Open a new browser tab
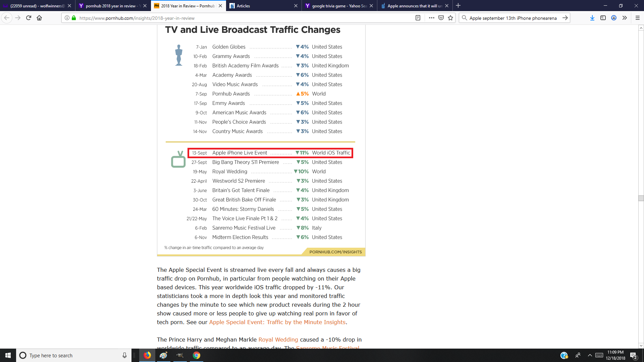 click(x=458, y=6)
